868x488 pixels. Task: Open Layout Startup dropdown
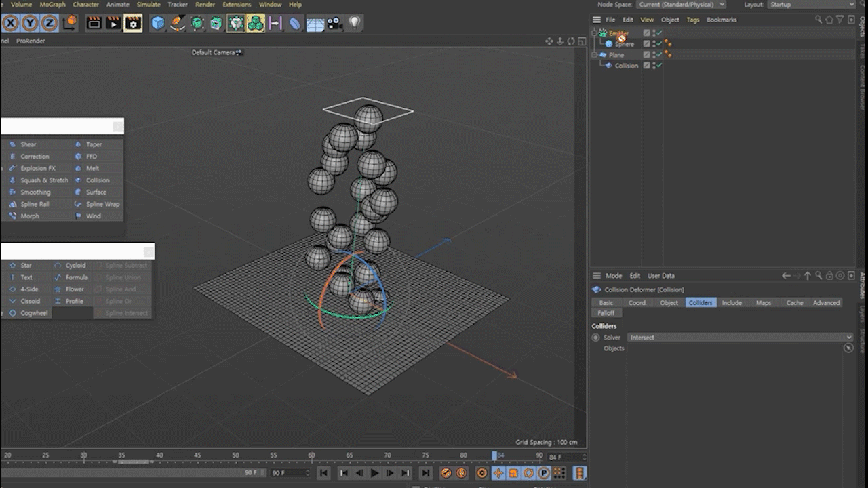click(x=812, y=5)
